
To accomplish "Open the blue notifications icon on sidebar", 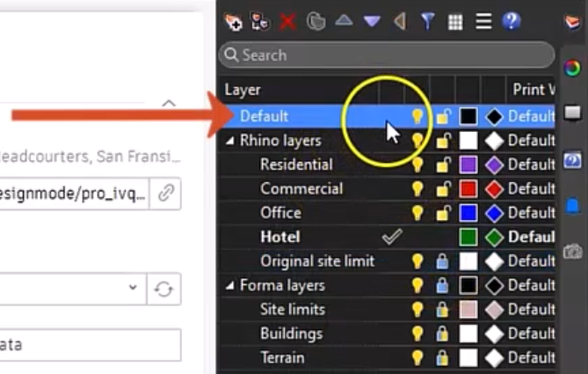I will 573,207.
